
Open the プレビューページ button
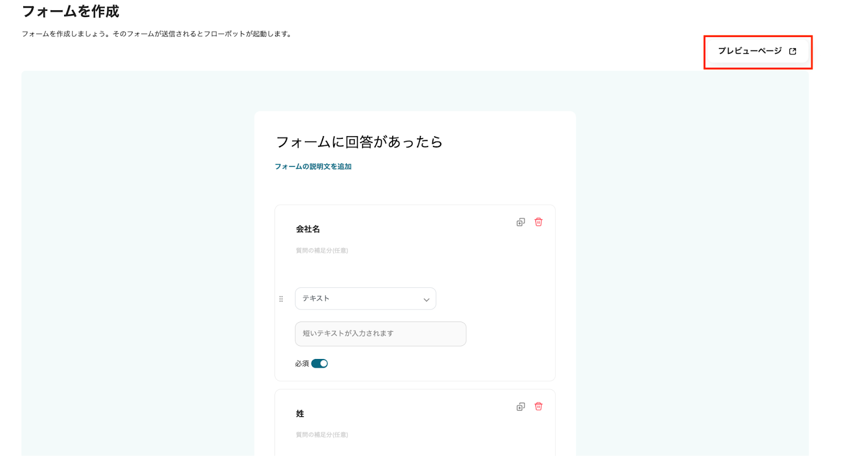coord(757,51)
